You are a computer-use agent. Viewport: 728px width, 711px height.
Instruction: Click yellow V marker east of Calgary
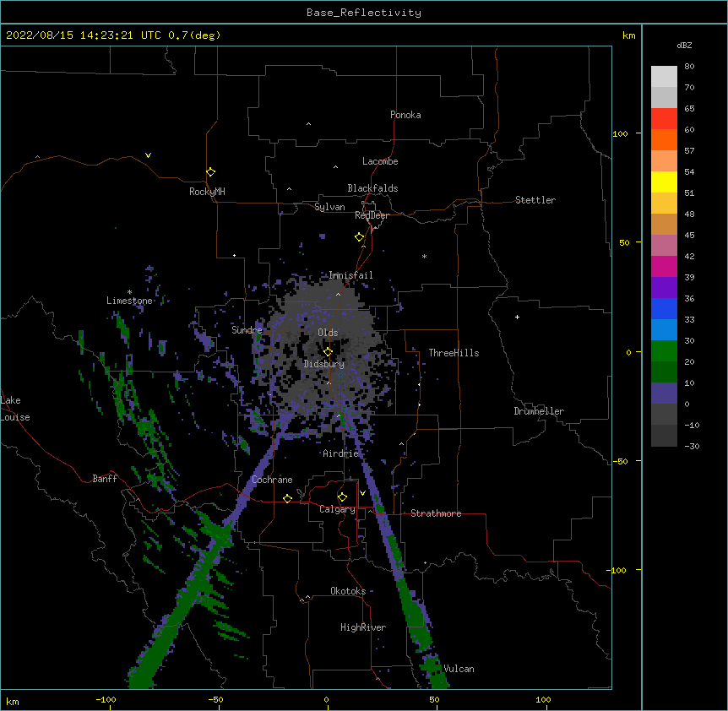(362, 493)
